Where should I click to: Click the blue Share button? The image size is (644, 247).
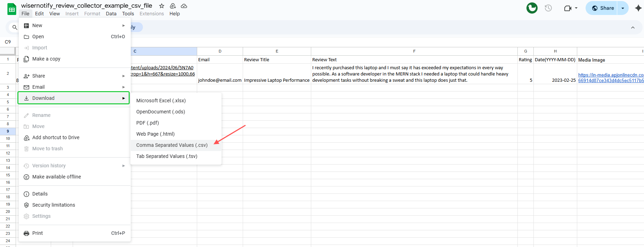point(603,8)
